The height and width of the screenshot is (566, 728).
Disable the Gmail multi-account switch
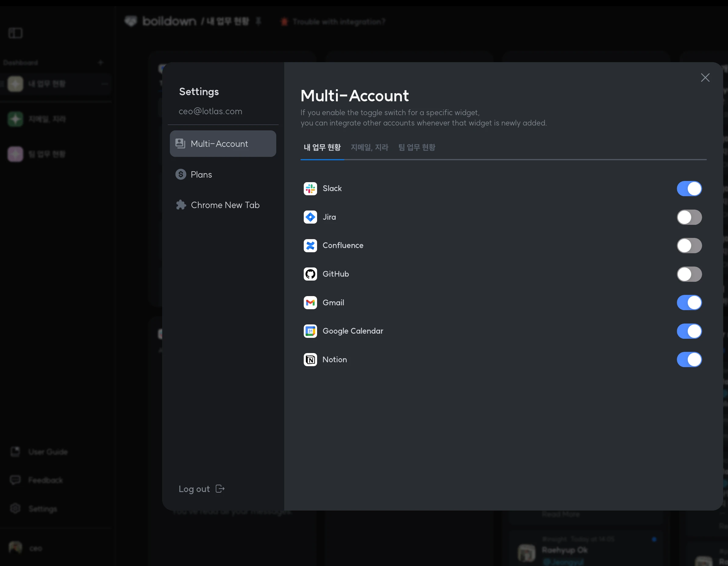point(689,302)
